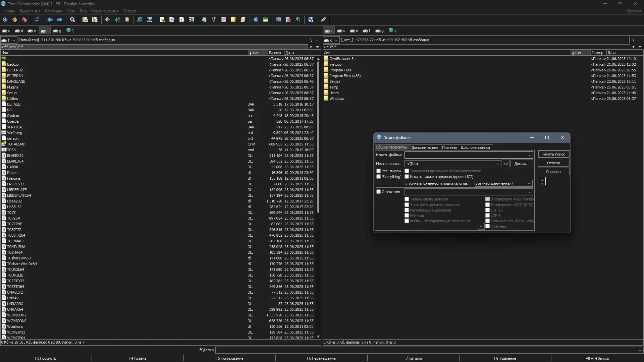Enable the 'Everything' checkbox
The height and width of the screenshot is (362, 644).
[379, 177]
